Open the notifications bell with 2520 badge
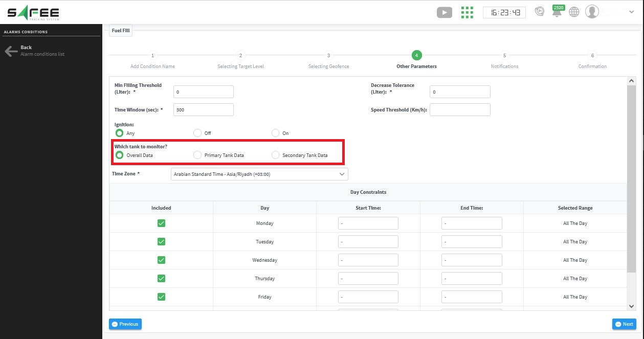The width and height of the screenshot is (644, 339). coord(558,11)
